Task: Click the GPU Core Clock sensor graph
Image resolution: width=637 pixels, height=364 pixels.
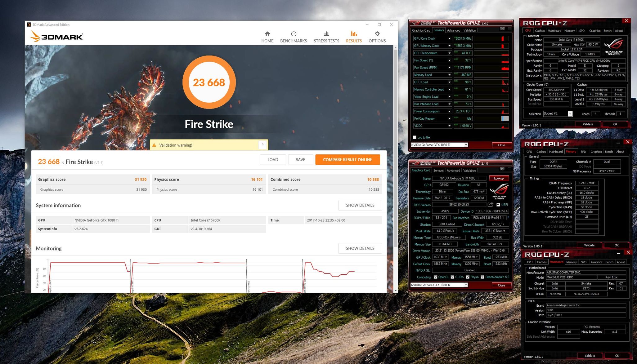Action: click(x=491, y=38)
